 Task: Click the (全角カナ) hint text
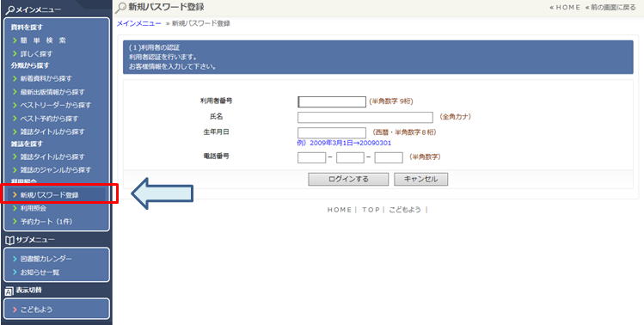[x=455, y=117]
